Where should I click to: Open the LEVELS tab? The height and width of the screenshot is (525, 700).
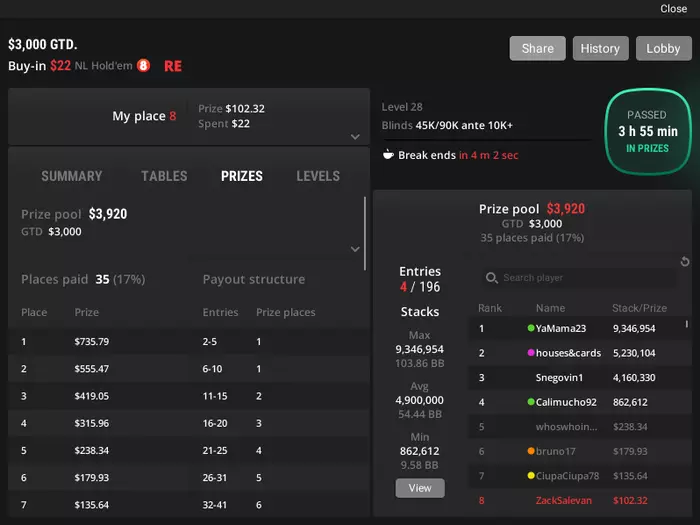(318, 176)
